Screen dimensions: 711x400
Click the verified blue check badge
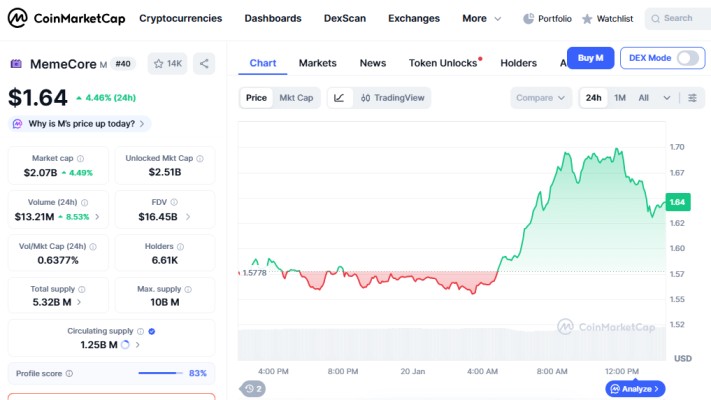[x=152, y=331]
